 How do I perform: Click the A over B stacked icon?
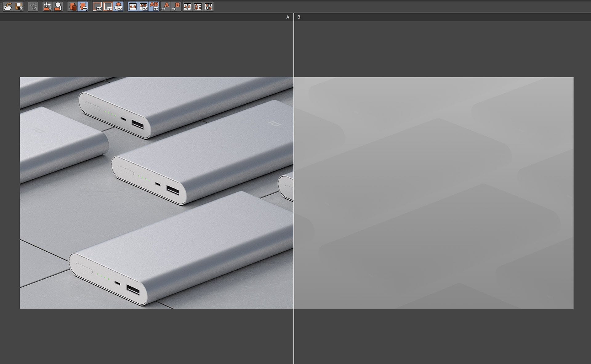[x=198, y=6]
